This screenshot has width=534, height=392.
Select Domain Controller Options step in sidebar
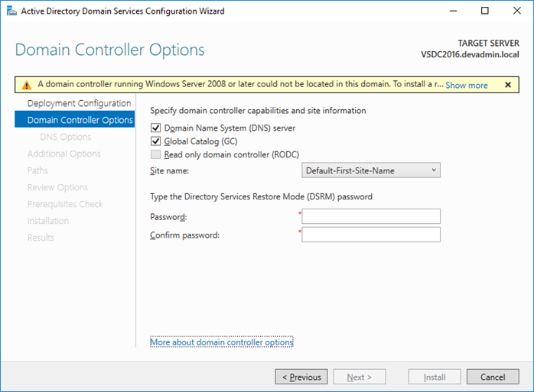74,120
